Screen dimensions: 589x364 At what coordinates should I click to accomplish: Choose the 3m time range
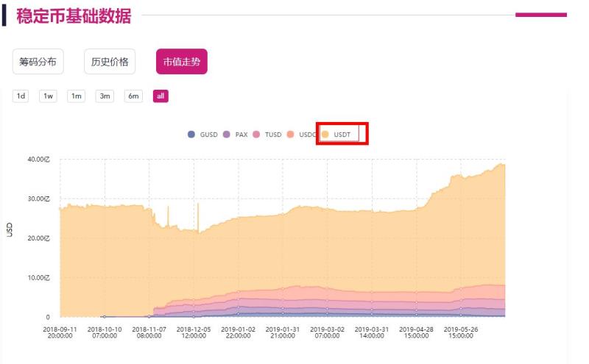coord(105,96)
